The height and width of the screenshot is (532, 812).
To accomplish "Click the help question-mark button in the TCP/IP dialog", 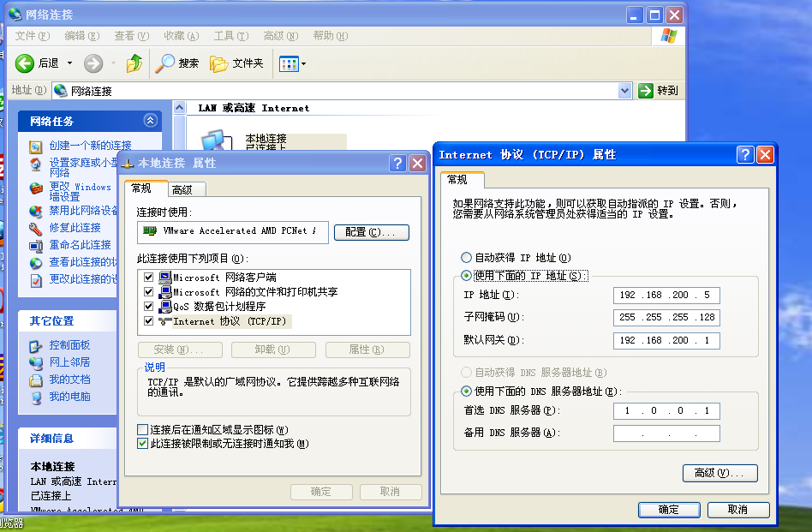I will pos(745,154).
